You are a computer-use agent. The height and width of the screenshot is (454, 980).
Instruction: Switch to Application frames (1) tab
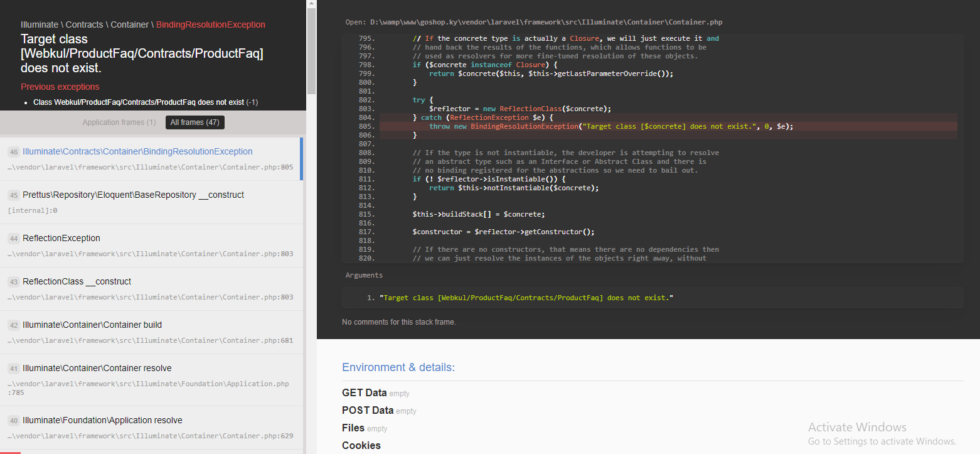point(119,122)
